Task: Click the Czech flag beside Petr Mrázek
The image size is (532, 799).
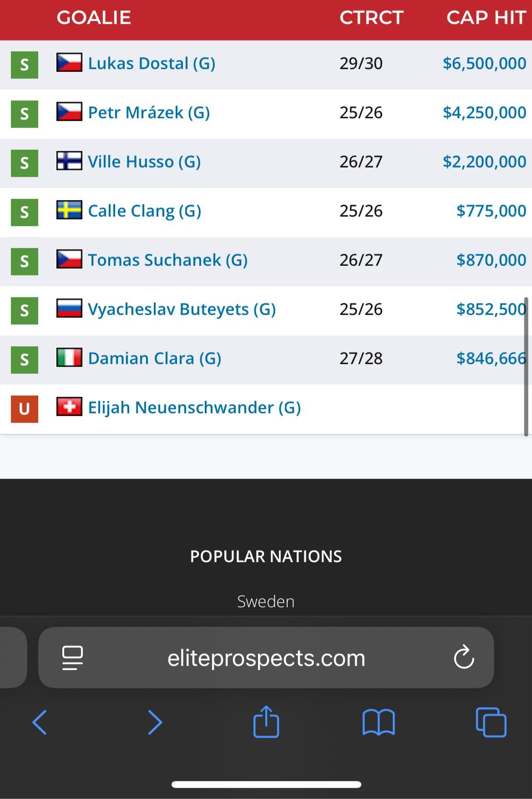Action: click(x=69, y=112)
